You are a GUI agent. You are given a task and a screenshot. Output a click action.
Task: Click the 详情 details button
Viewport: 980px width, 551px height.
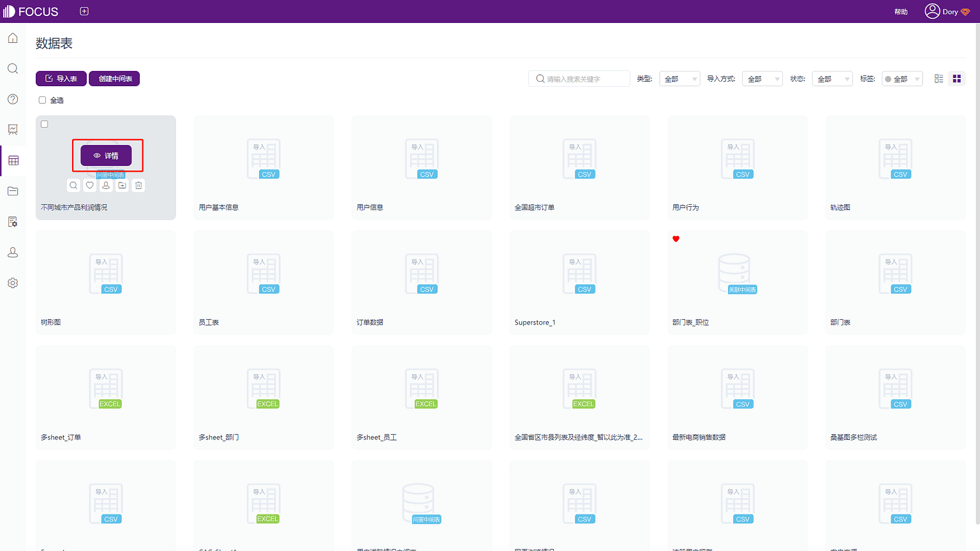pyautogui.click(x=106, y=155)
